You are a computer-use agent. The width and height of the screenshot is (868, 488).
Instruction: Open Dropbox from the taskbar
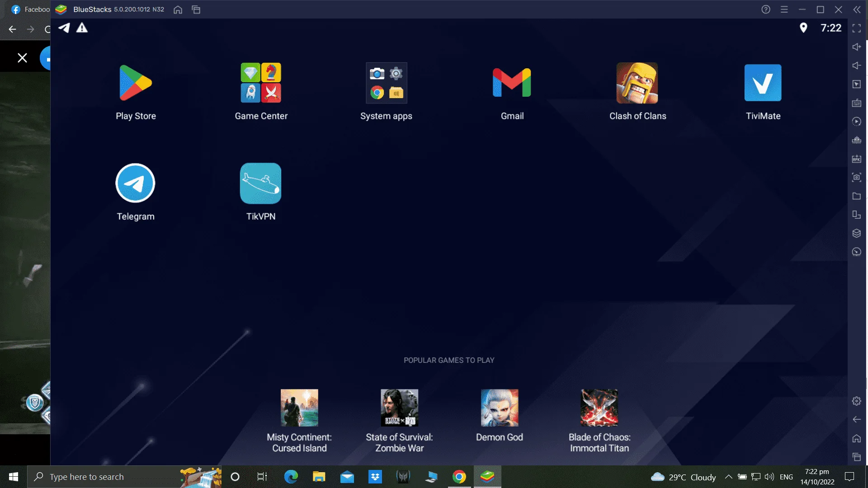pos(375,477)
